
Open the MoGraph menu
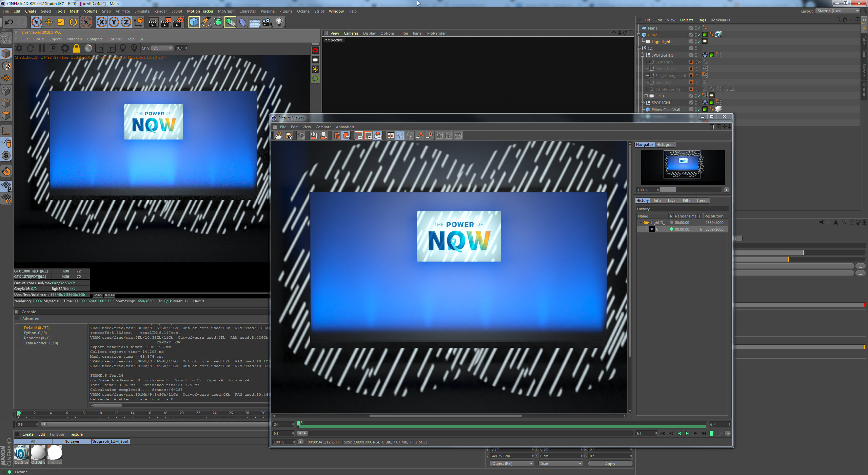(x=226, y=11)
